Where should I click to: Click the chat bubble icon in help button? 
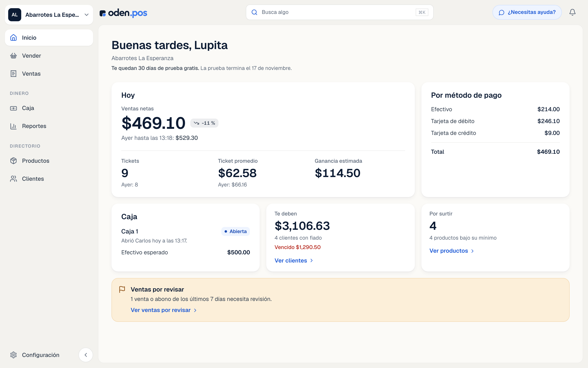501,12
